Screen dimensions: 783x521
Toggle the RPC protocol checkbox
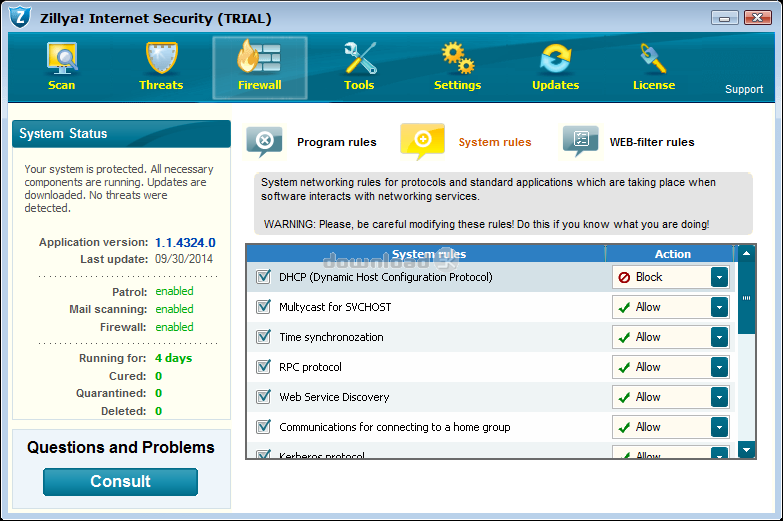click(x=263, y=367)
